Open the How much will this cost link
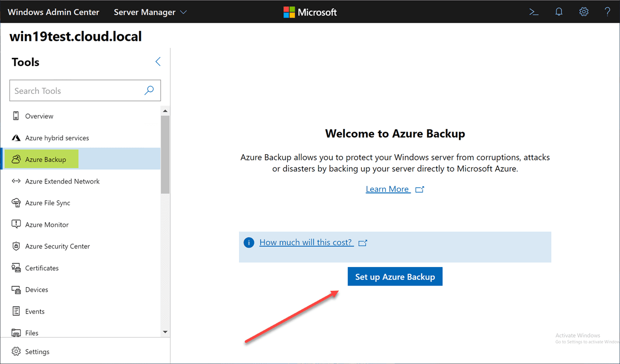The image size is (620, 364). tap(306, 242)
